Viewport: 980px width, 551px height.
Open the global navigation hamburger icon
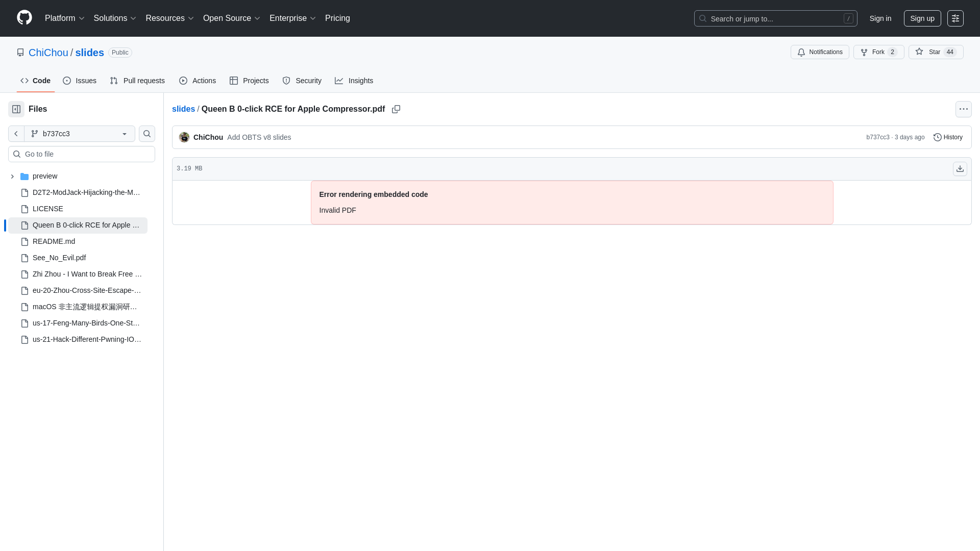955,18
